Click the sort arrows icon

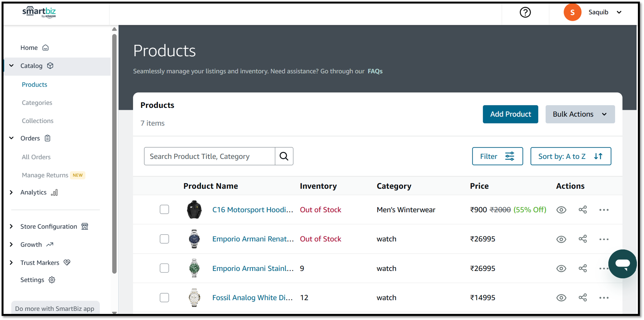598,156
